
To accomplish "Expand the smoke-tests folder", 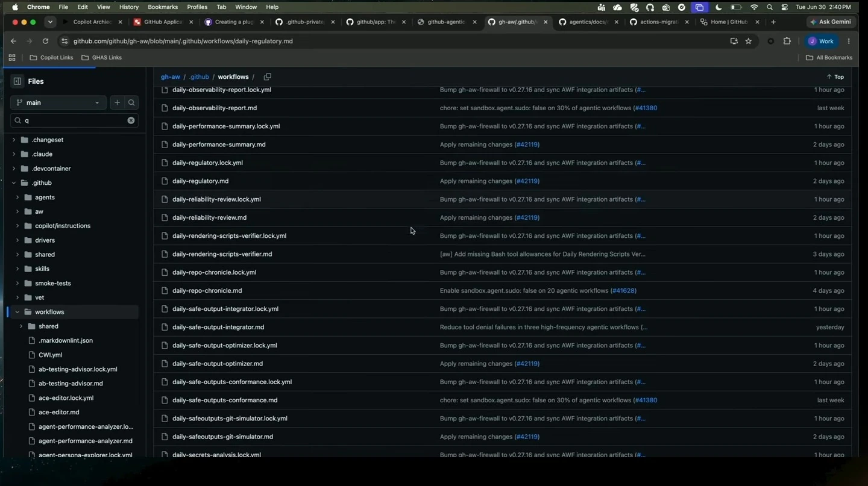I will click(17, 283).
